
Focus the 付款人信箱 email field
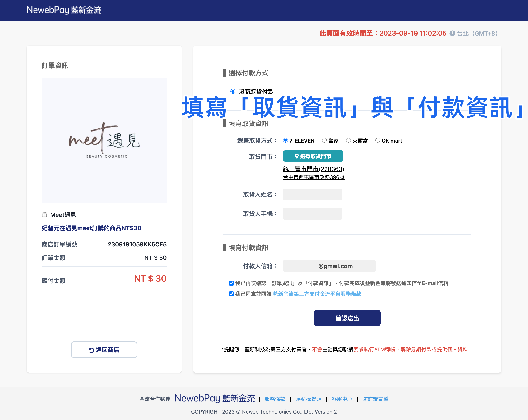[x=329, y=266]
